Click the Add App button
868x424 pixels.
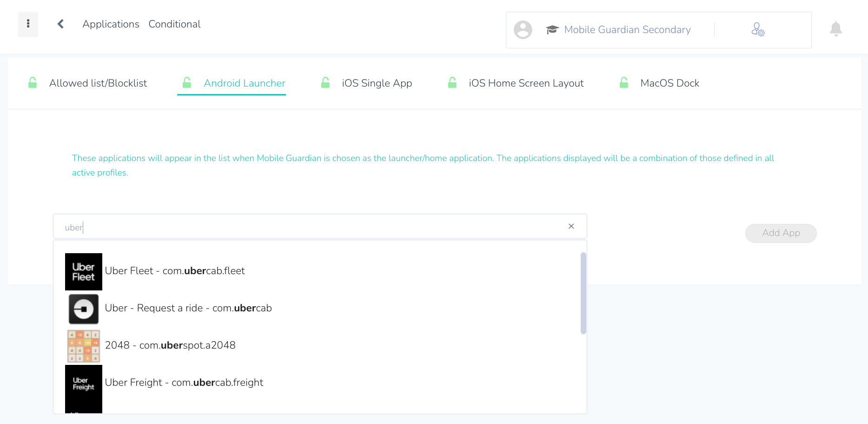[x=781, y=233]
